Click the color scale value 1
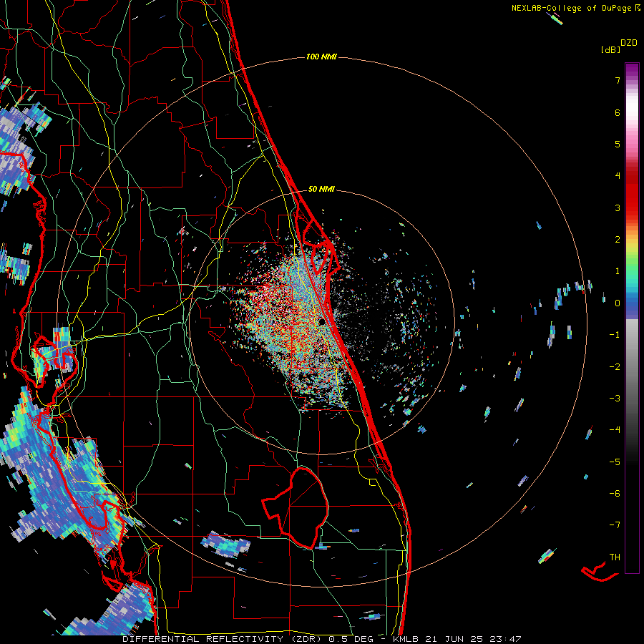This screenshot has height=644, width=644. coord(618,271)
